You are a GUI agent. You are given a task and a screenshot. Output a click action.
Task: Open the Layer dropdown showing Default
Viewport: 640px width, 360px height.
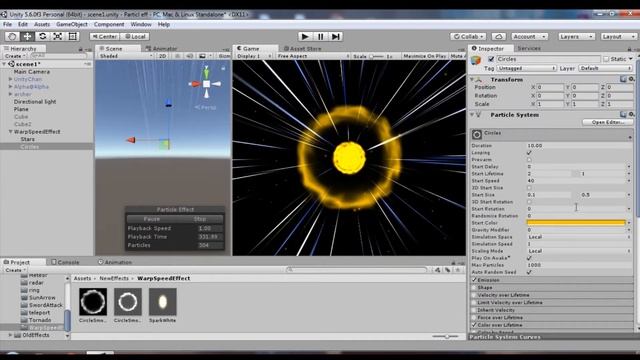tap(606, 68)
